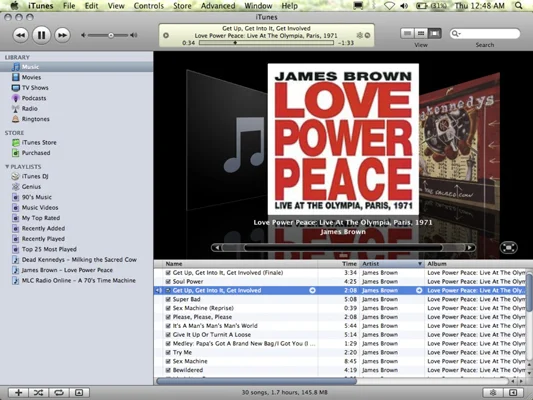Pause playback with the pause button
533x400 pixels.
tap(41, 35)
